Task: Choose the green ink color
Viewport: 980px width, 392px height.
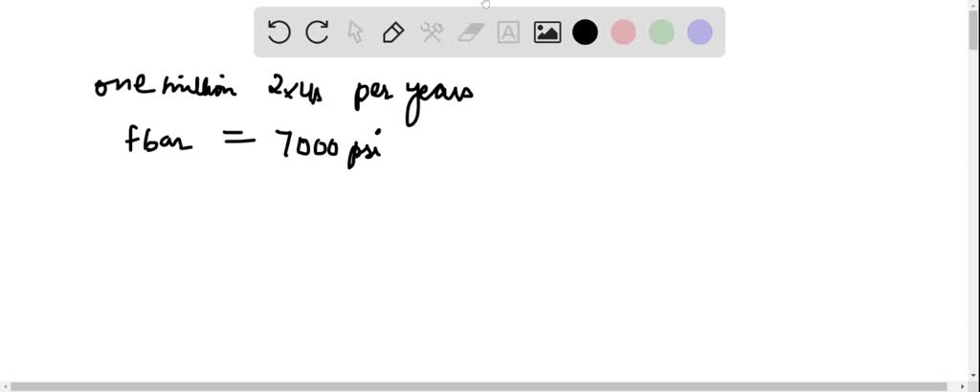Action: [x=661, y=33]
